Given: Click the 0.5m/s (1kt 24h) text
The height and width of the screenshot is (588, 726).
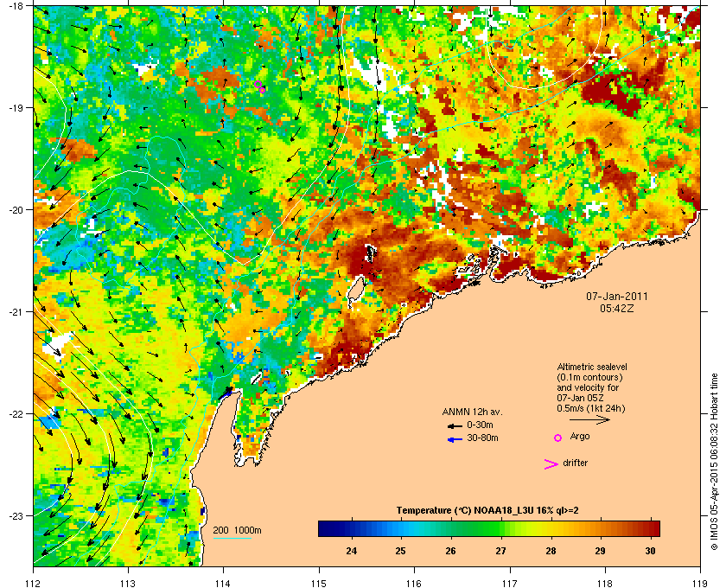Looking at the screenshot, I should (591, 409).
